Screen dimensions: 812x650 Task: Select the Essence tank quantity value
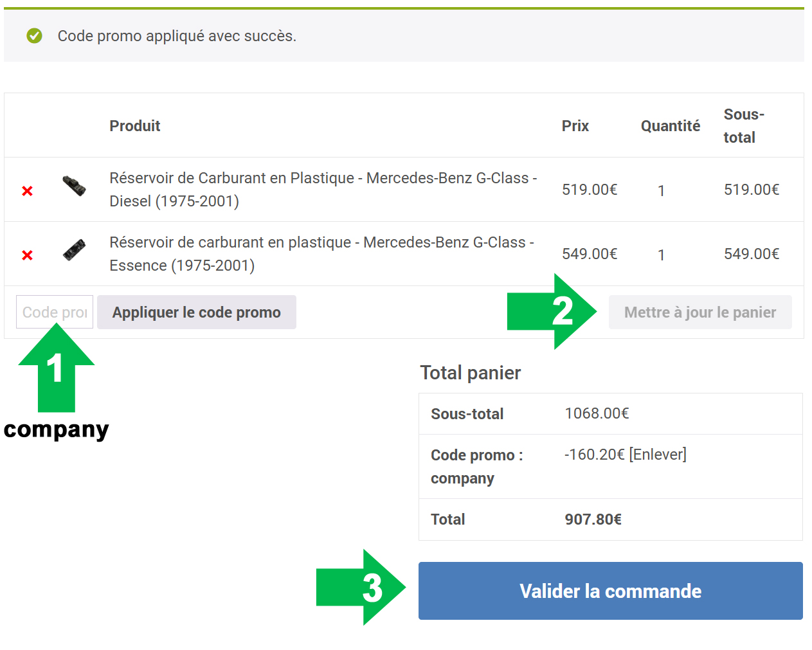tap(661, 255)
